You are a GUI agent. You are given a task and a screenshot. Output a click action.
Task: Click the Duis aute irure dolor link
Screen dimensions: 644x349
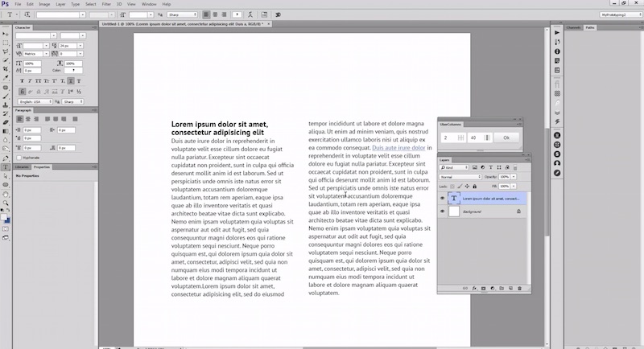(398, 148)
